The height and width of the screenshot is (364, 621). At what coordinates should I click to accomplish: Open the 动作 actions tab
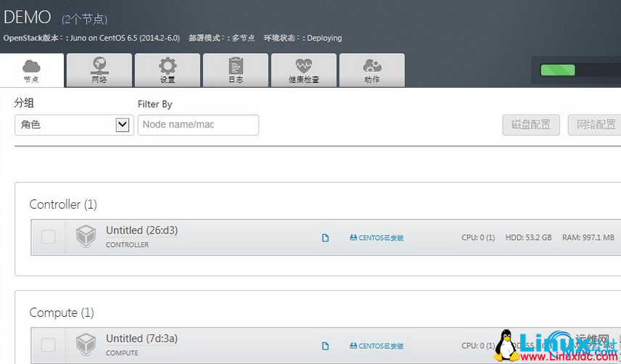372,70
